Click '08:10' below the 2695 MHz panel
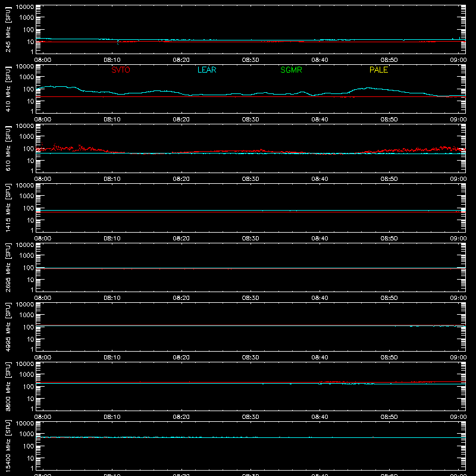The height and width of the screenshot is (476, 476). tap(112, 298)
